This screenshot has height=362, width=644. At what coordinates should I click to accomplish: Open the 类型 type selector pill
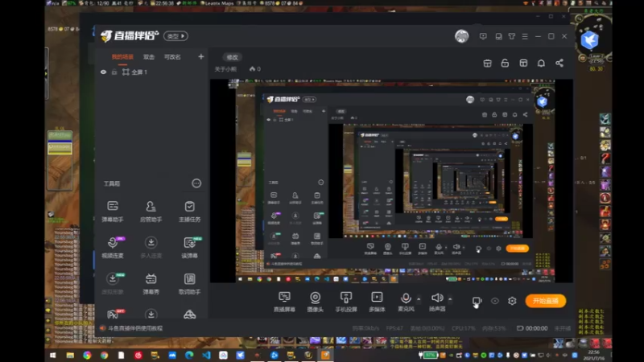point(175,36)
